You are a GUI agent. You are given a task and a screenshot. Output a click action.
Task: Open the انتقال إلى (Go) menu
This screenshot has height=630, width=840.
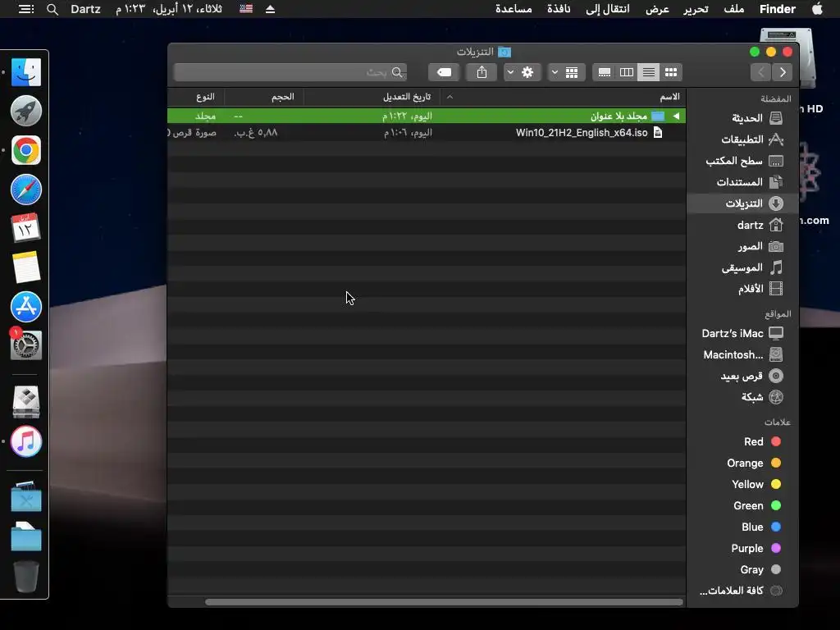coord(608,8)
